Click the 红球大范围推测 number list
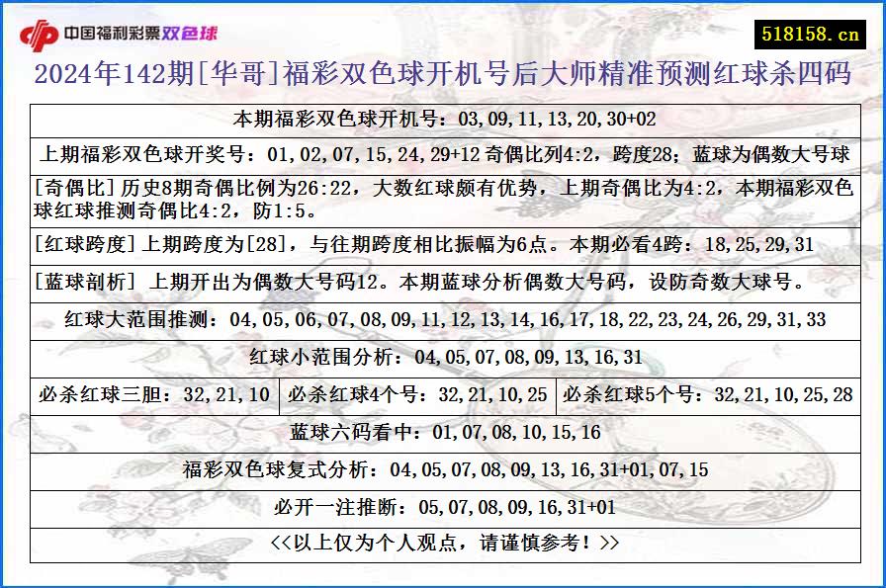 click(443, 321)
